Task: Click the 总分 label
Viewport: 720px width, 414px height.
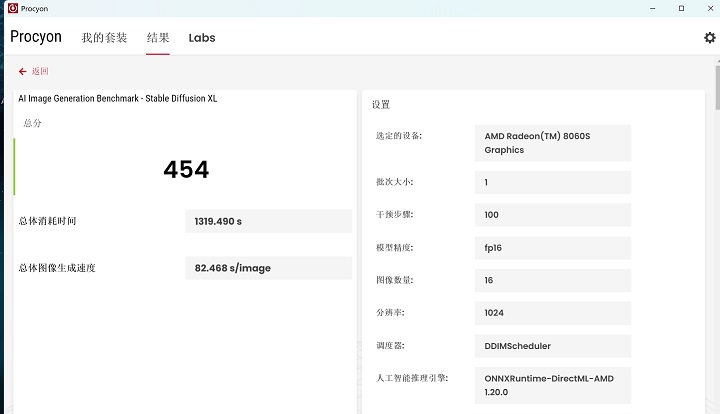Action: [33, 123]
